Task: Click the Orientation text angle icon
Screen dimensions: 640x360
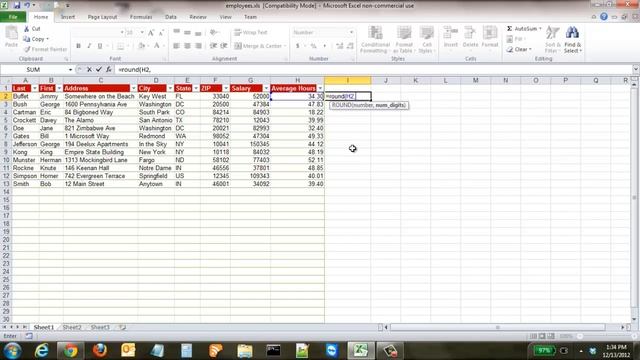Action: (x=213, y=33)
